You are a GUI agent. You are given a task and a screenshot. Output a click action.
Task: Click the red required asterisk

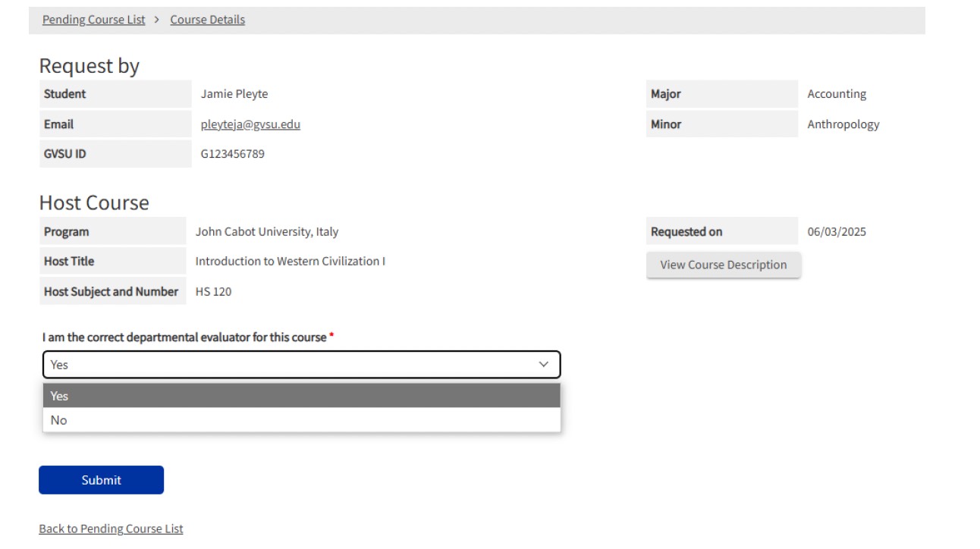tap(331, 337)
